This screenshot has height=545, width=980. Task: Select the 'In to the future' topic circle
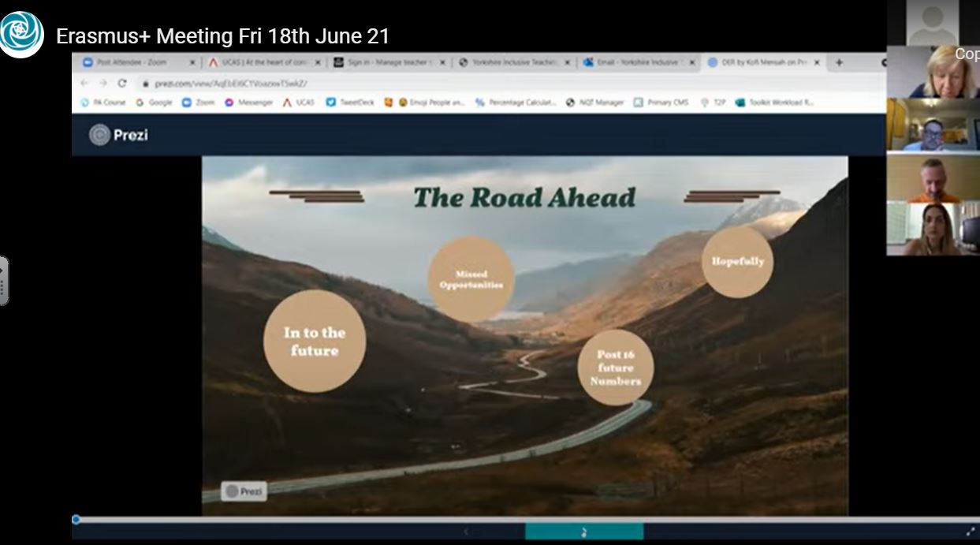point(314,341)
